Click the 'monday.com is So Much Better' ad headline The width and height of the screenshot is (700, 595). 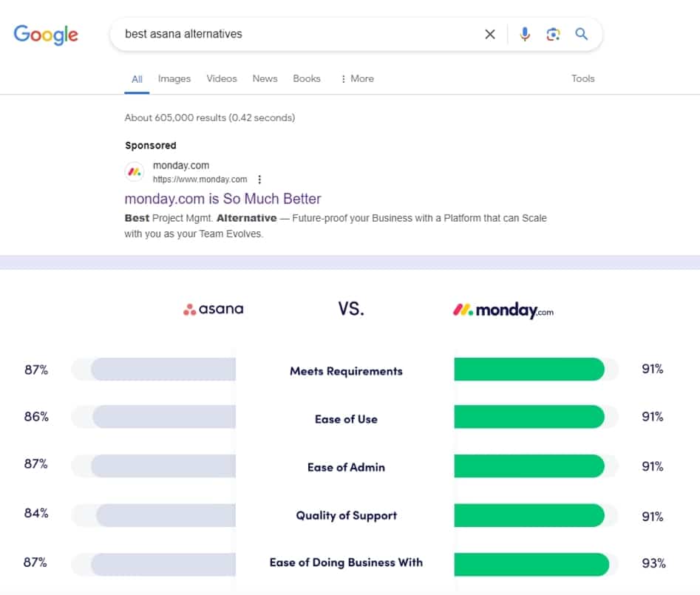click(x=222, y=198)
